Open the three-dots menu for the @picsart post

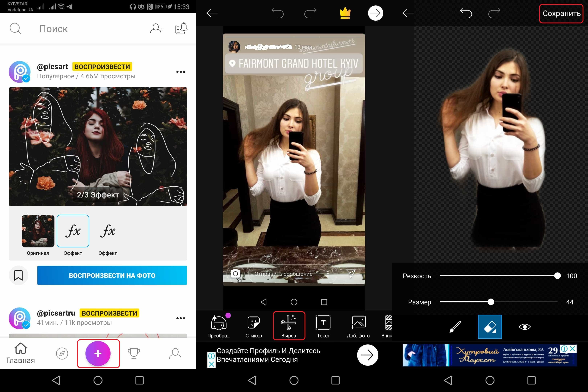click(181, 72)
